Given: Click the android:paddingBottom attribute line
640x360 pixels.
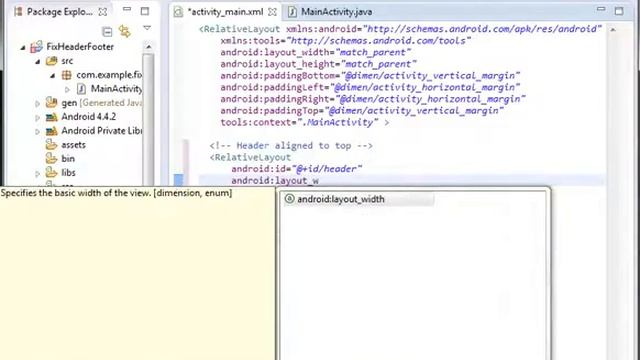Looking at the screenshot, I should pyautogui.click(x=370, y=76).
